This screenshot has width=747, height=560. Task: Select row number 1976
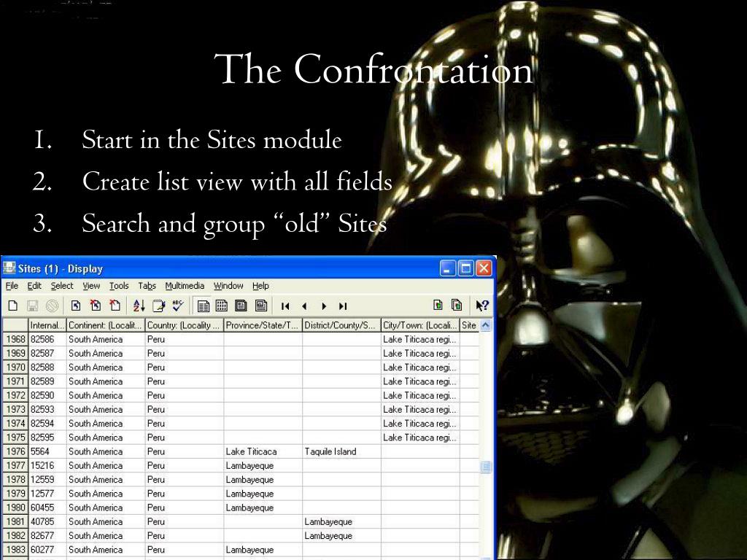(15, 451)
